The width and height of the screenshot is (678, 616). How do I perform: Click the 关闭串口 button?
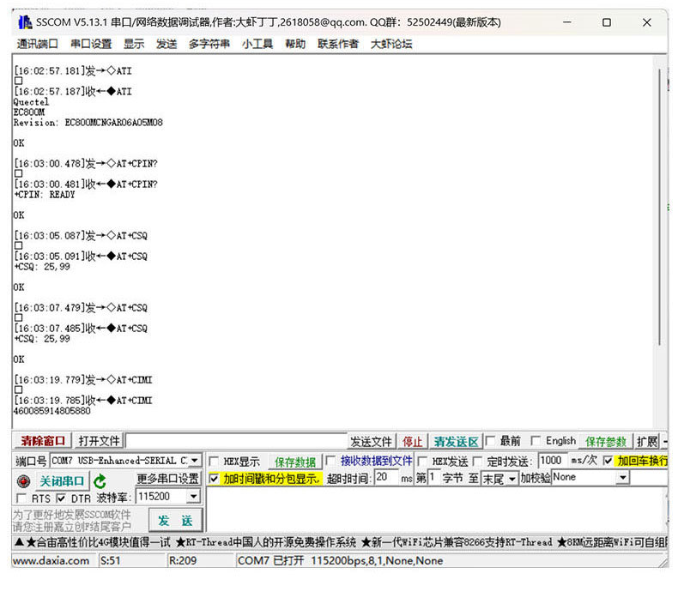click(62, 481)
